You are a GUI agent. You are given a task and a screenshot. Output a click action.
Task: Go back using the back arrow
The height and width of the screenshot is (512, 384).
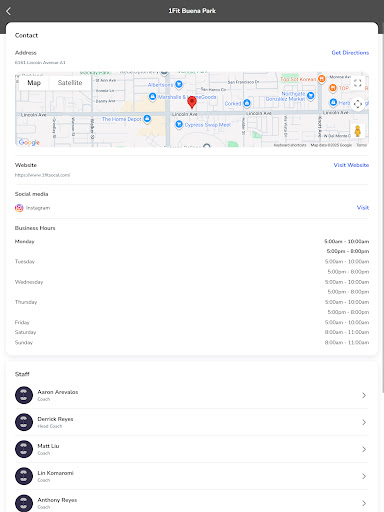9,11
